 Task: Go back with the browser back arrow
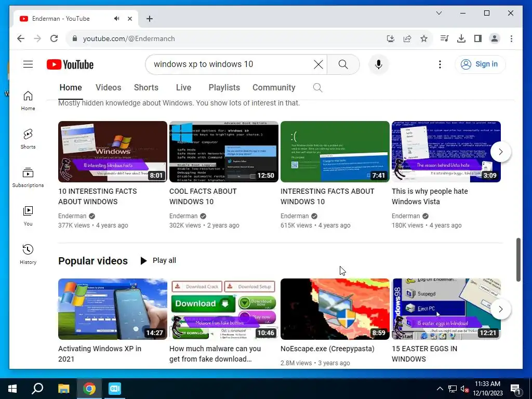[21, 38]
